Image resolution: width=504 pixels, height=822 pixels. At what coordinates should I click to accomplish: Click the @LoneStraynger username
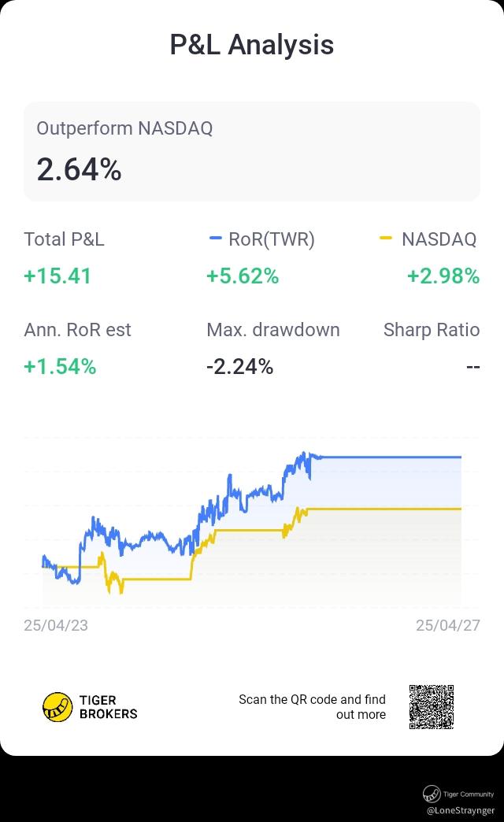(x=461, y=810)
